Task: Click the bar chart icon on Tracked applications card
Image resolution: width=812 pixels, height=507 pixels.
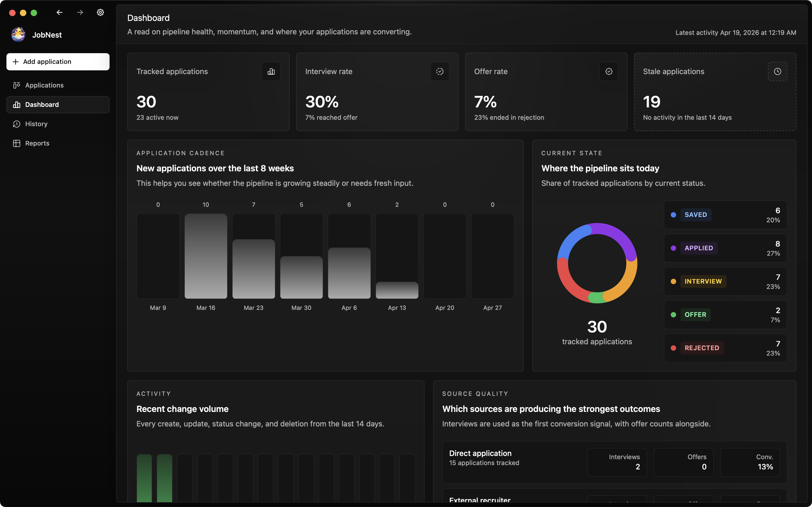Action: 271,71
